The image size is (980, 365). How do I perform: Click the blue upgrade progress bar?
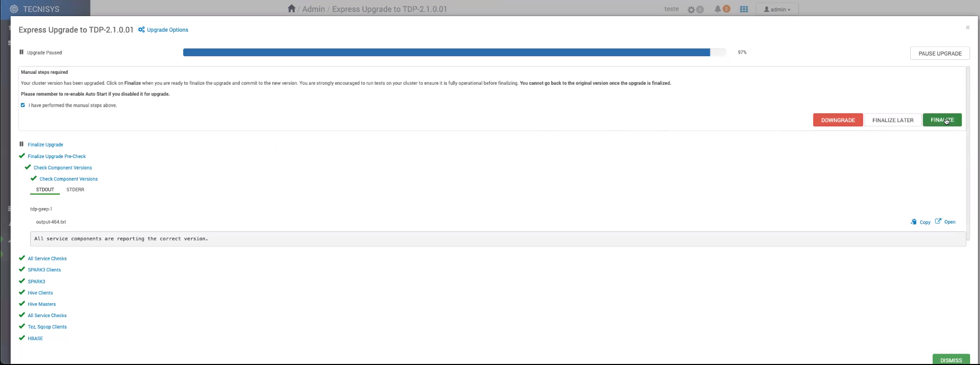(447, 53)
